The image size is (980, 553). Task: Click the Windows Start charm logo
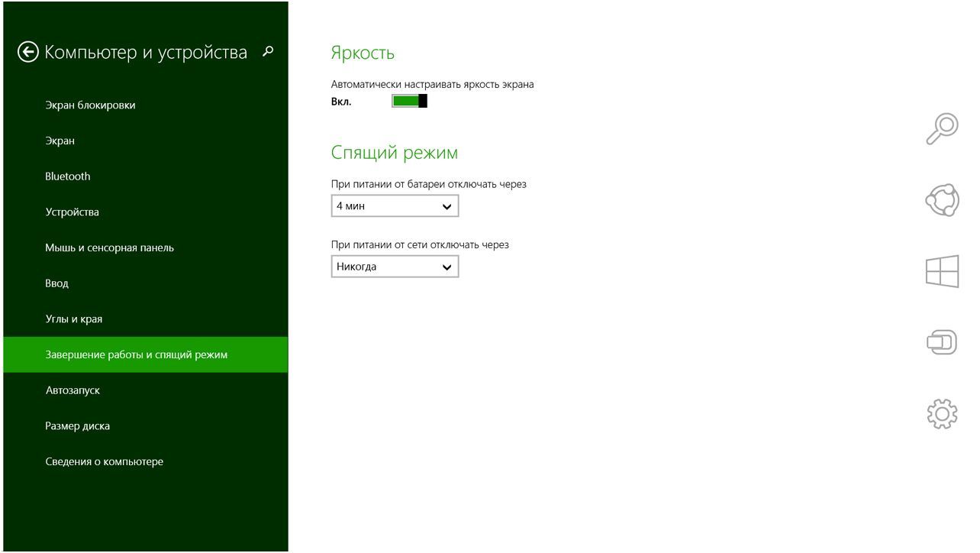(x=942, y=271)
